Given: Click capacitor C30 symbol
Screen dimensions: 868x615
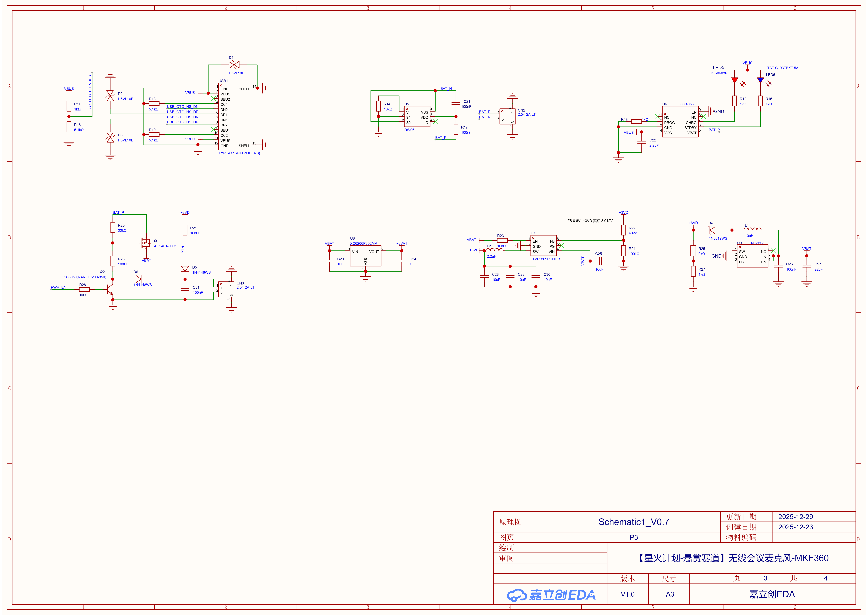Looking at the screenshot, I should click(x=536, y=276).
